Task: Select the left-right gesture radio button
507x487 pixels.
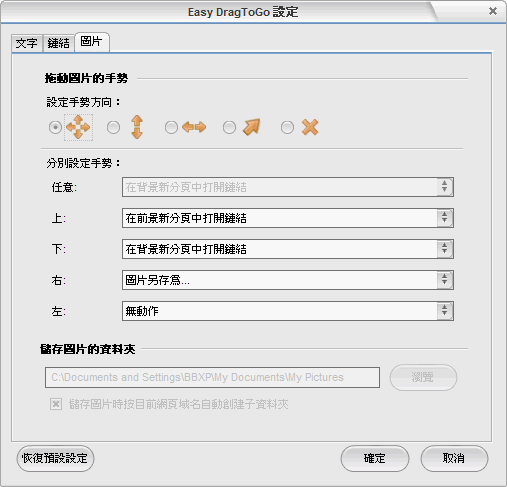Action: pyautogui.click(x=171, y=127)
